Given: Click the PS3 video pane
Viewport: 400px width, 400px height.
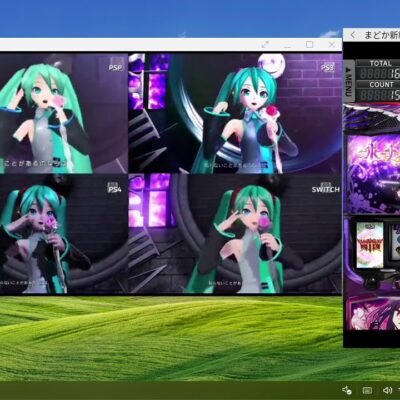Looking at the screenshot, I should click(235, 113).
